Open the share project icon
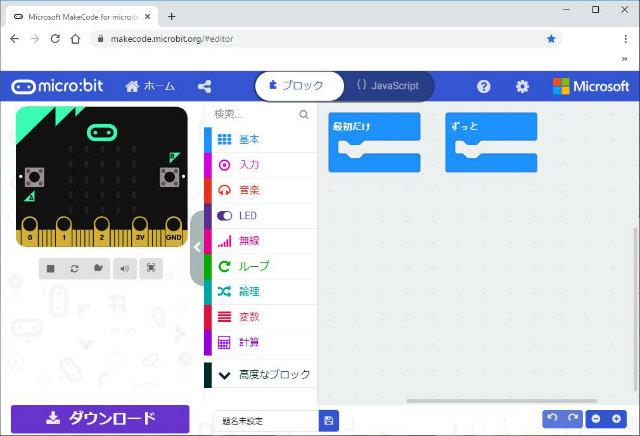 (204, 87)
